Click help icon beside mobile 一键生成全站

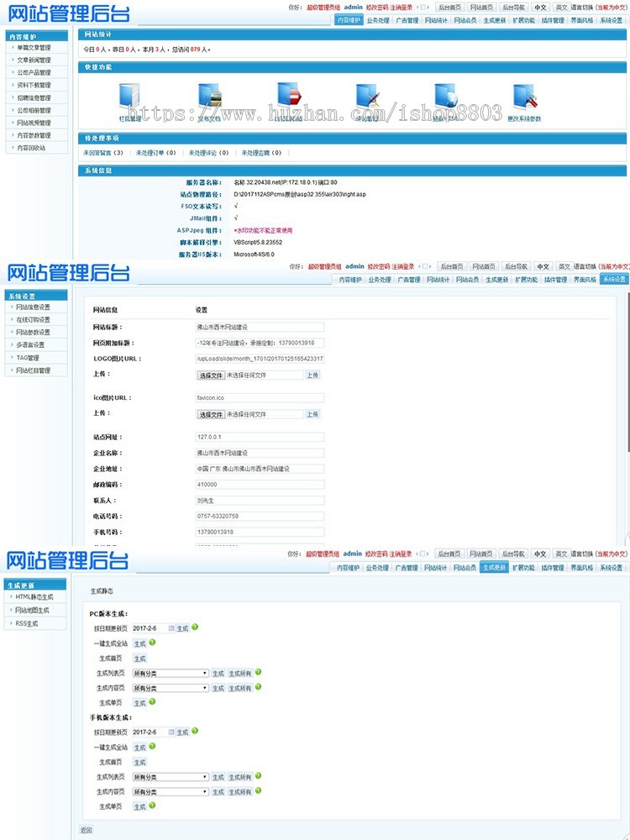pyautogui.click(x=152, y=746)
